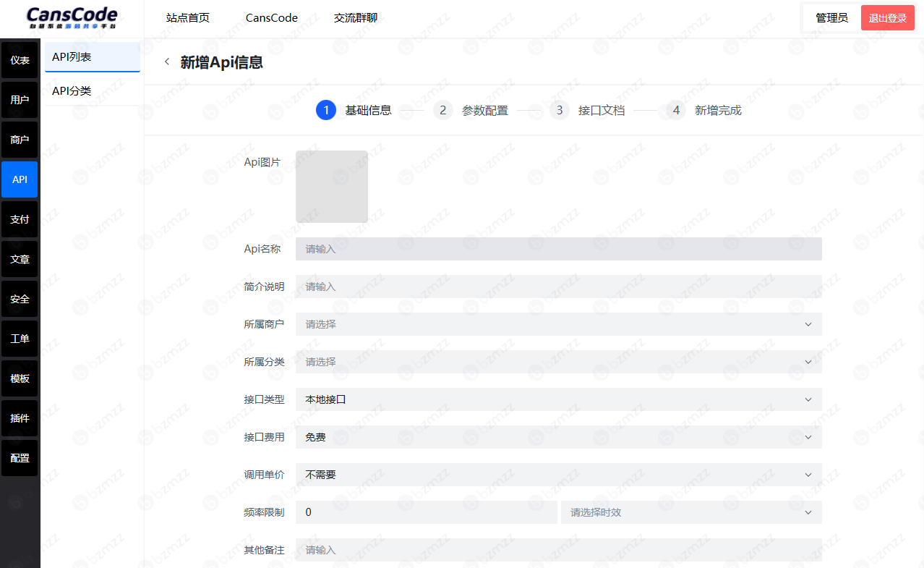
Task: Open the 接口费用 dropdown showing 免费
Action: point(559,437)
